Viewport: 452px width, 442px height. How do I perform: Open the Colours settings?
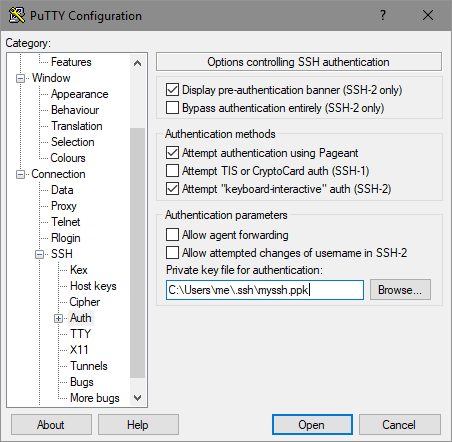(68, 158)
